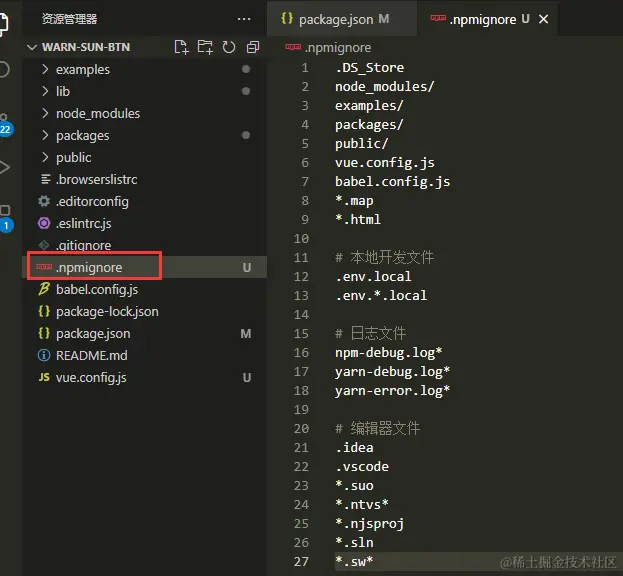Click the comment # 日志文件 on line 15
Image resolution: width=623 pixels, height=576 pixels.
point(370,333)
